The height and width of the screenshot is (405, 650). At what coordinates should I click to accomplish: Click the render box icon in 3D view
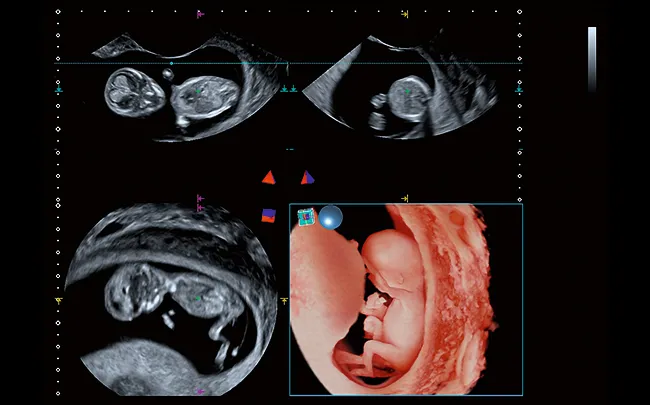click(306, 217)
